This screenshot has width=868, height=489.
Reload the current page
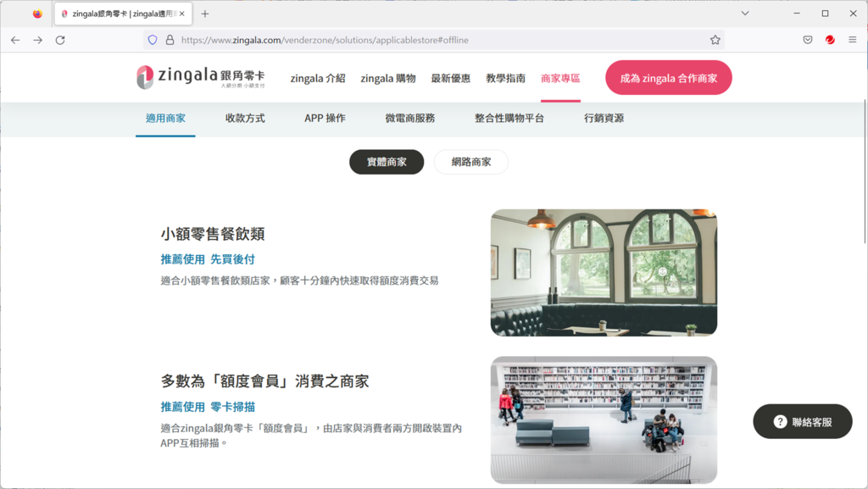pos(60,40)
